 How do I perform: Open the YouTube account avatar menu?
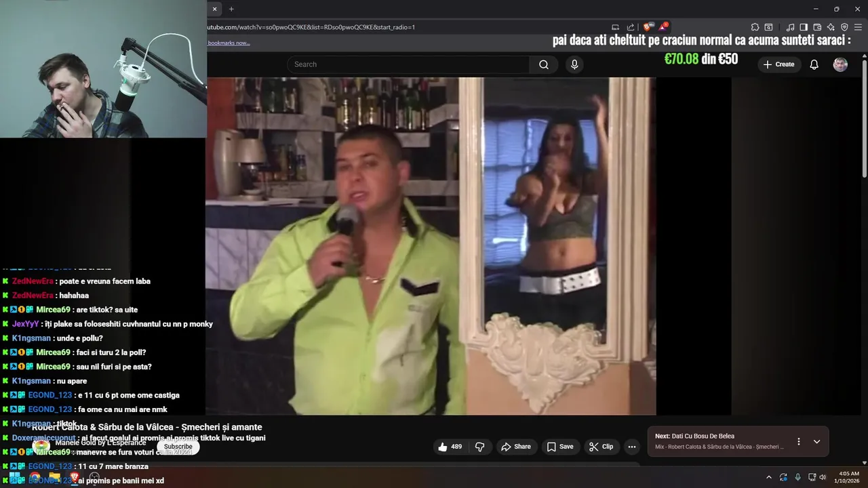[x=840, y=64]
